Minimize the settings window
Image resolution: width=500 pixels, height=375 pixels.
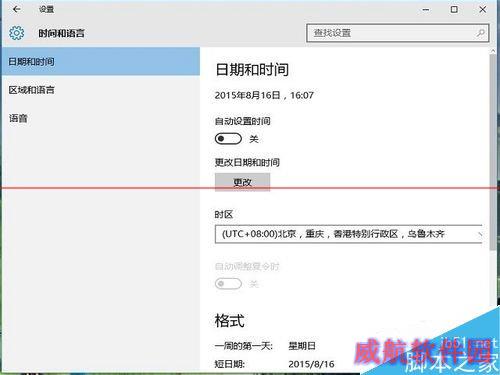tap(426, 10)
